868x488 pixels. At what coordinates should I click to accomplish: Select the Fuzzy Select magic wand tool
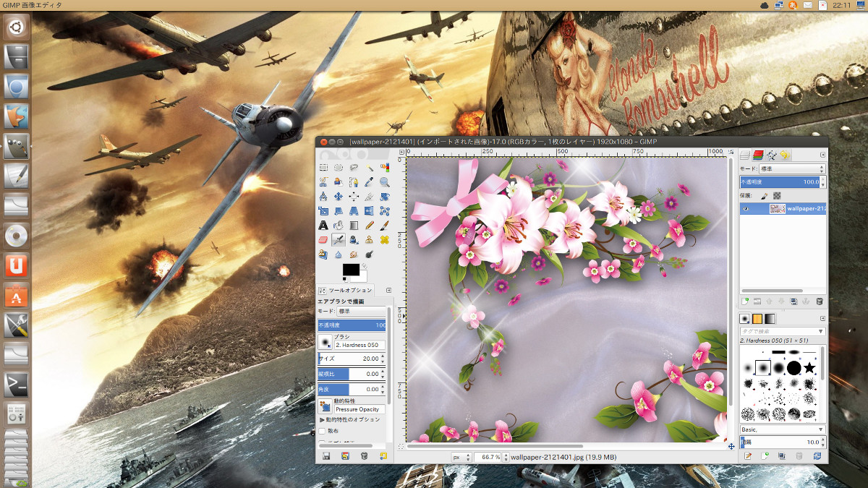point(369,167)
